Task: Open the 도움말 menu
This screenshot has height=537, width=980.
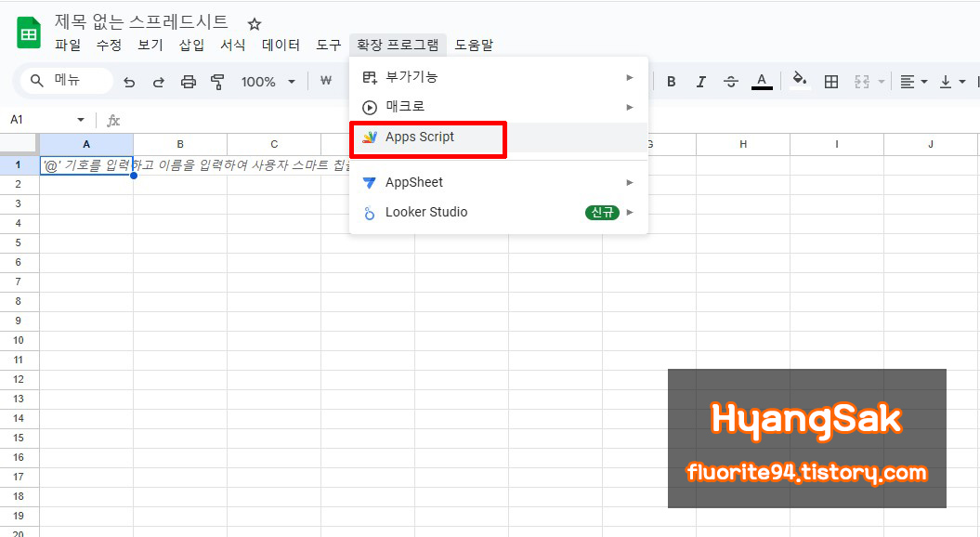Action: pos(473,45)
